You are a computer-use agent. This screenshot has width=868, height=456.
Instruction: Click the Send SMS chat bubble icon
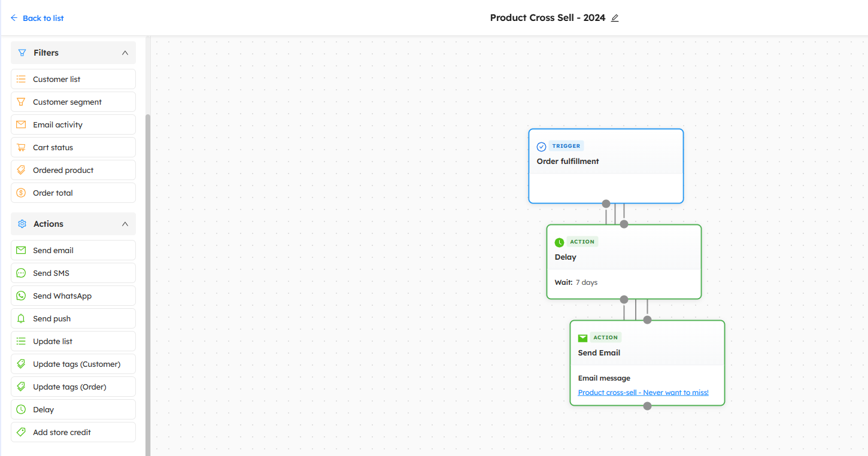[x=22, y=273]
